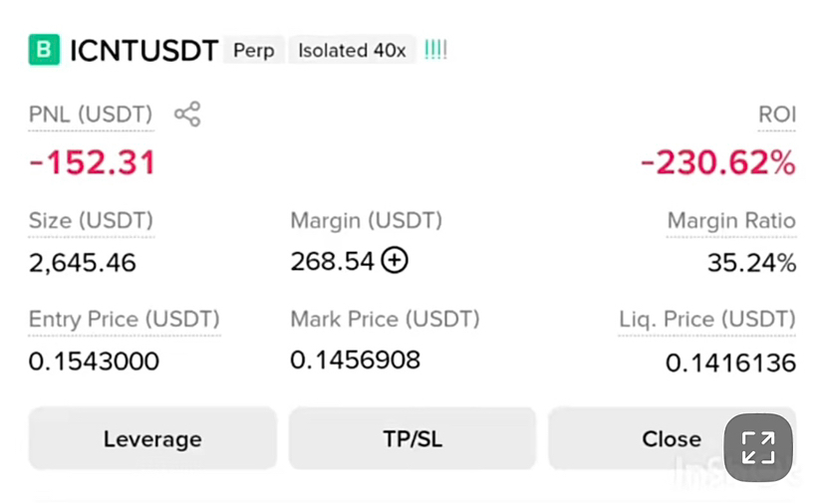Image resolution: width=825 pixels, height=504 pixels.
Task: Tap the PNL (USDT) underlined label
Action: [x=91, y=115]
